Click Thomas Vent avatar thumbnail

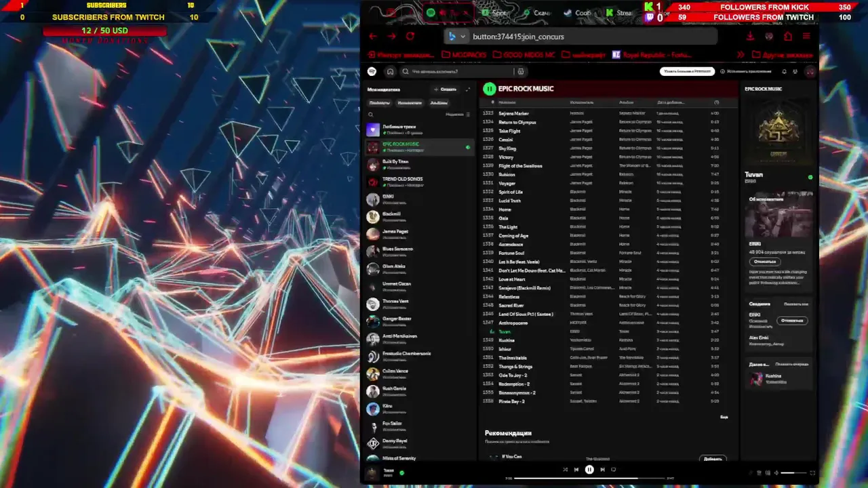click(373, 304)
